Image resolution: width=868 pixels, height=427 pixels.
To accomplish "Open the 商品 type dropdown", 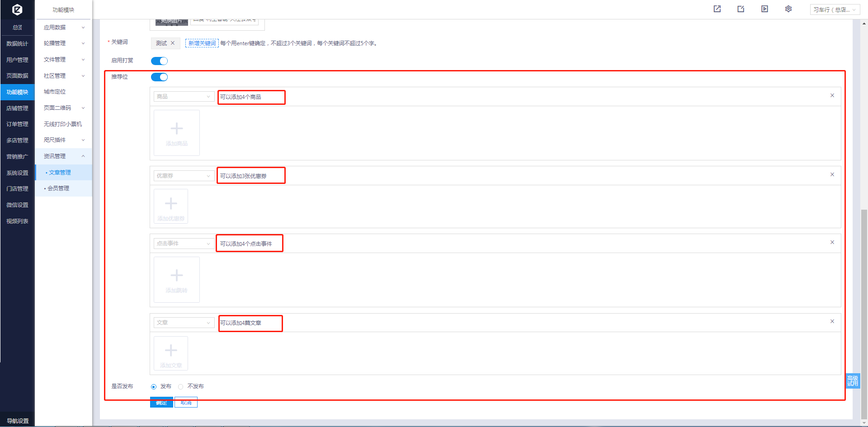I will [184, 97].
